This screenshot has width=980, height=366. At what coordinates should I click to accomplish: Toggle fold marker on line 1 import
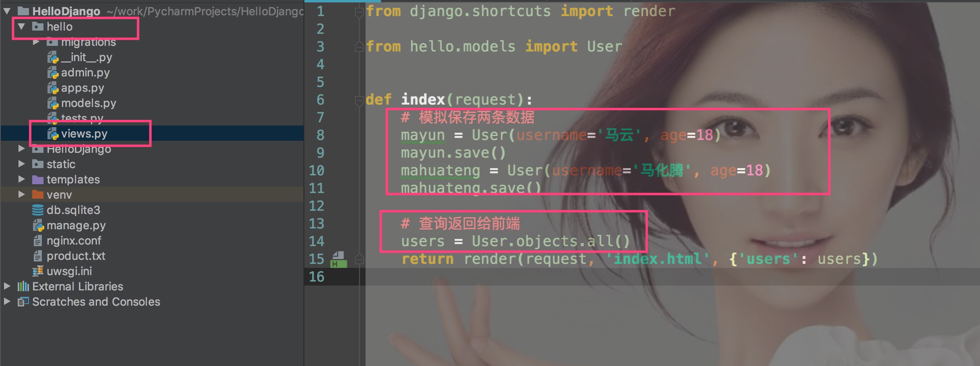(x=359, y=13)
